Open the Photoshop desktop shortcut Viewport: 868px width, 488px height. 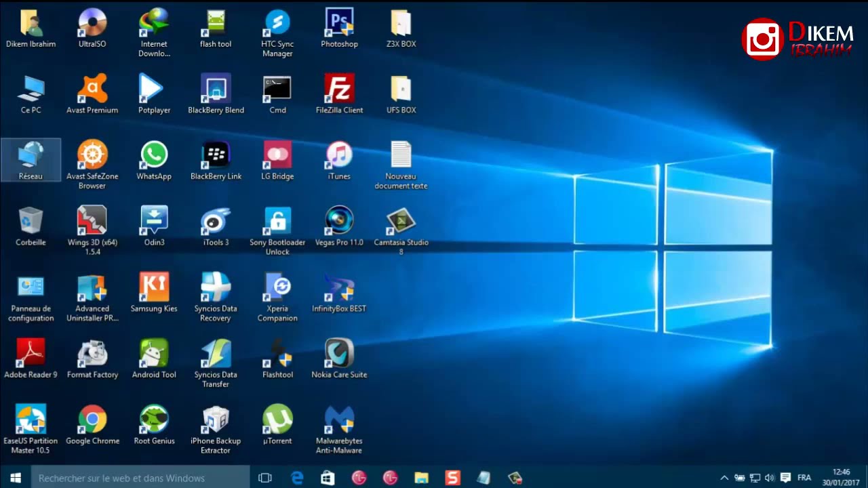coord(339,28)
